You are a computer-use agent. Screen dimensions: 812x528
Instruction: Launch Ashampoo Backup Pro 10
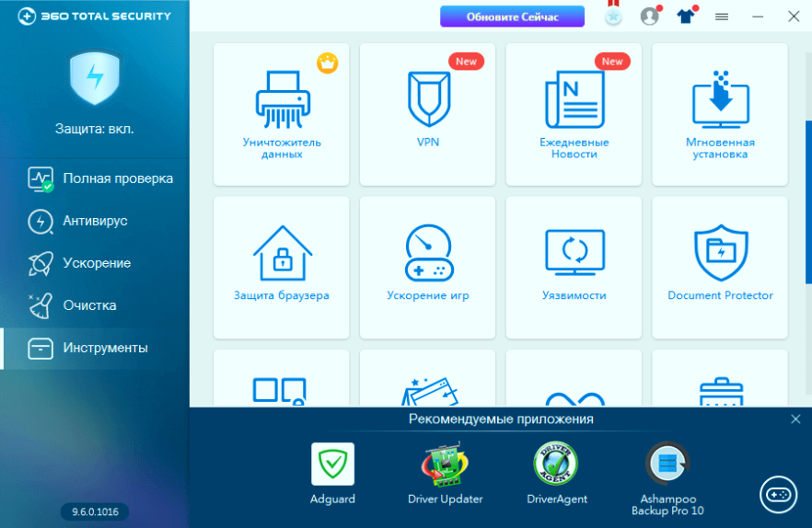pyautogui.click(x=667, y=479)
